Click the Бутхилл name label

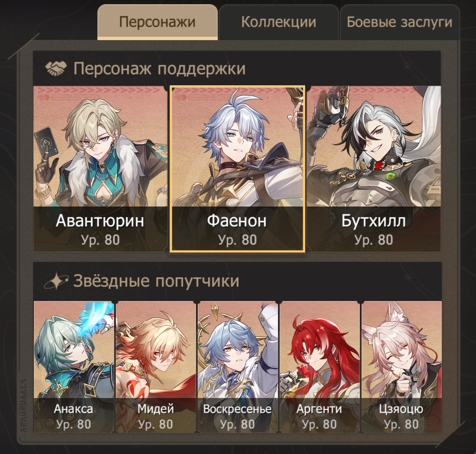click(x=373, y=220)
